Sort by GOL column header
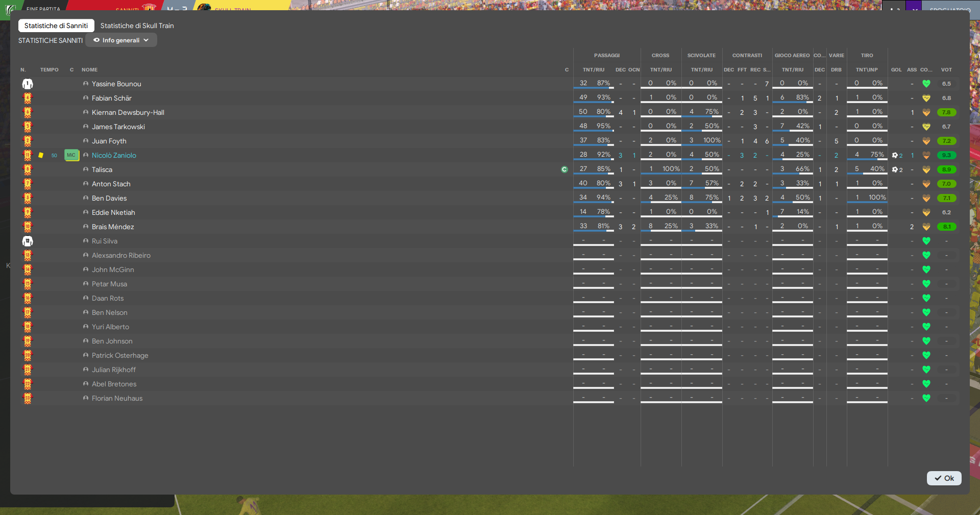 point(896,70)
